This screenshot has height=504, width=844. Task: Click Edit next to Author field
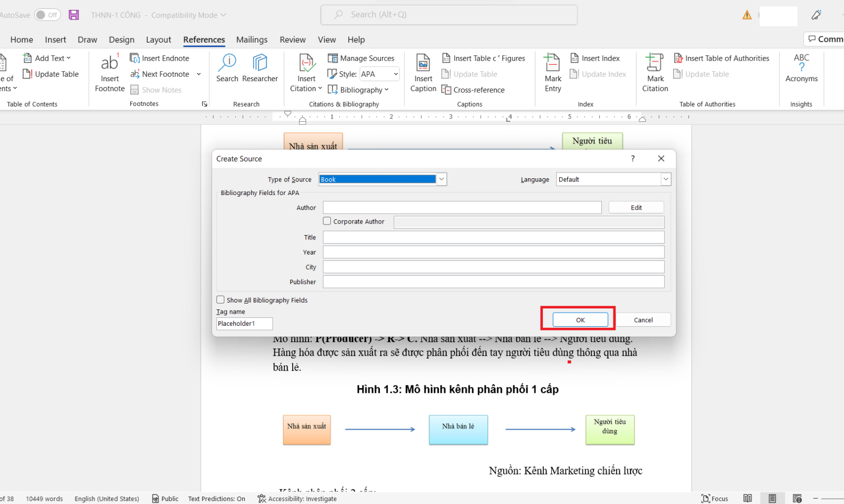point(636,207)
